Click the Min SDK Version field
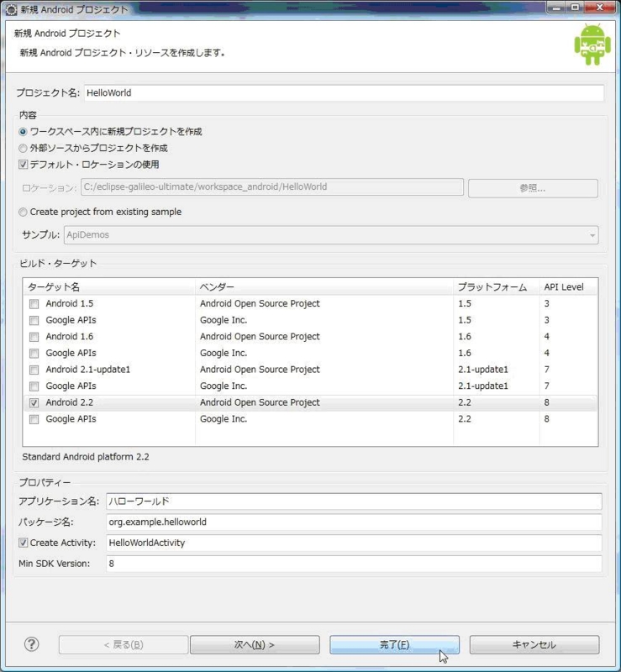 click(354, 564)
